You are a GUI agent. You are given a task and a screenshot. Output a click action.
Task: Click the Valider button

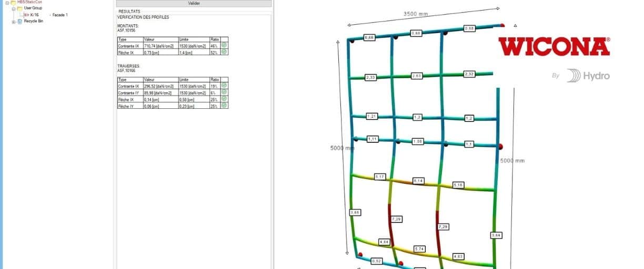click(194, 3)
